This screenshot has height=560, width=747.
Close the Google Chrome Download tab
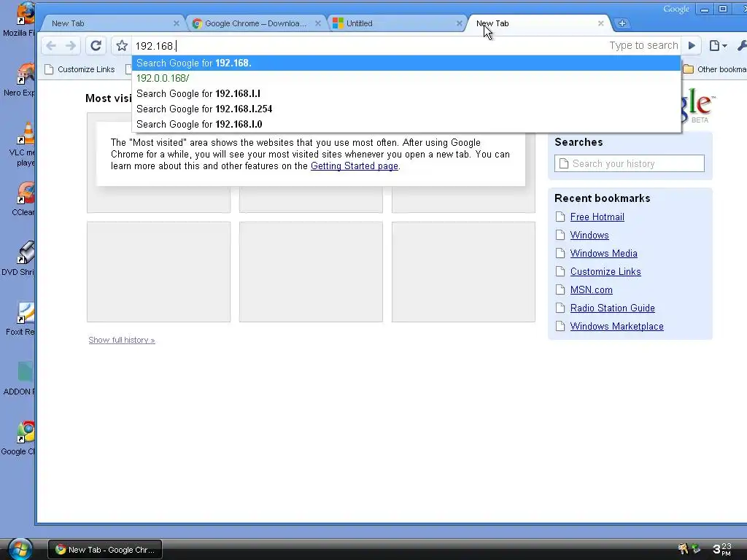(x=318, y=23)
